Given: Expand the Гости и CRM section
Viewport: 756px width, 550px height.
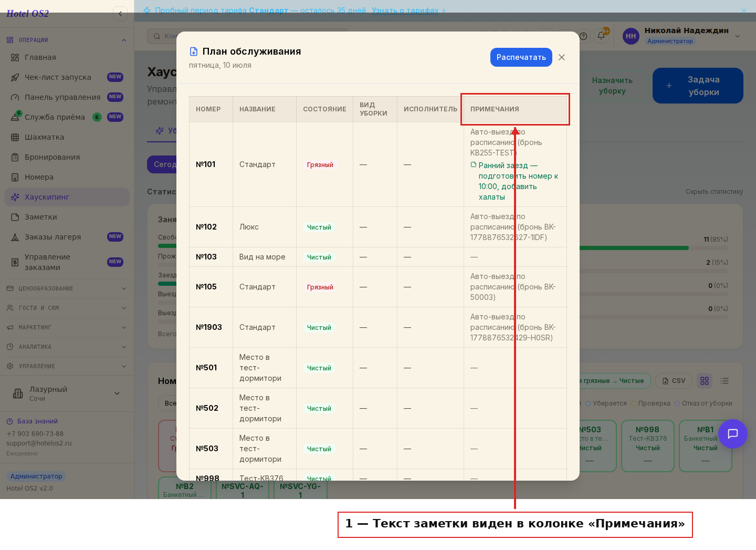Looking at the screenshot, I should click(x=67, y=308).
